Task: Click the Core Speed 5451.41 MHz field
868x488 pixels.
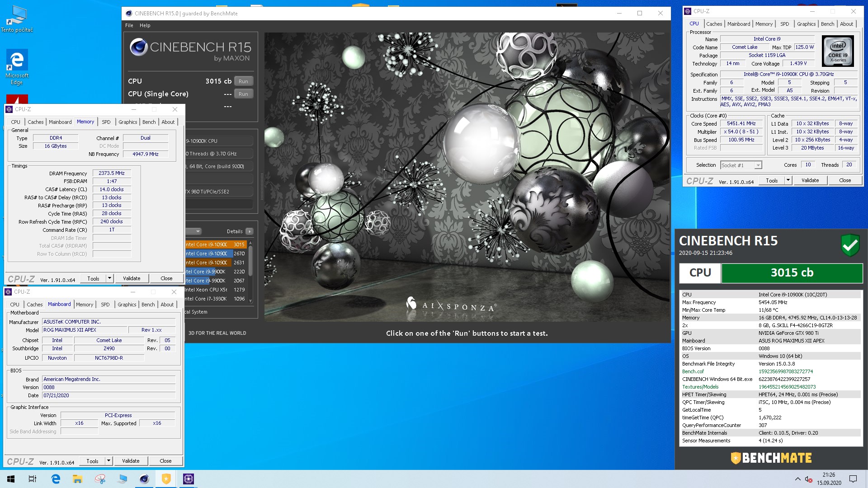Action: 741,123
